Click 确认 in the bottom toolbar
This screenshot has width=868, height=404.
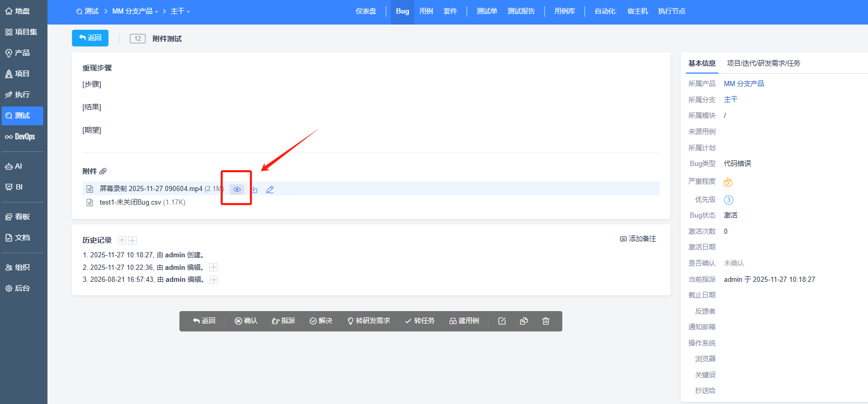click(x=246, y=321)
